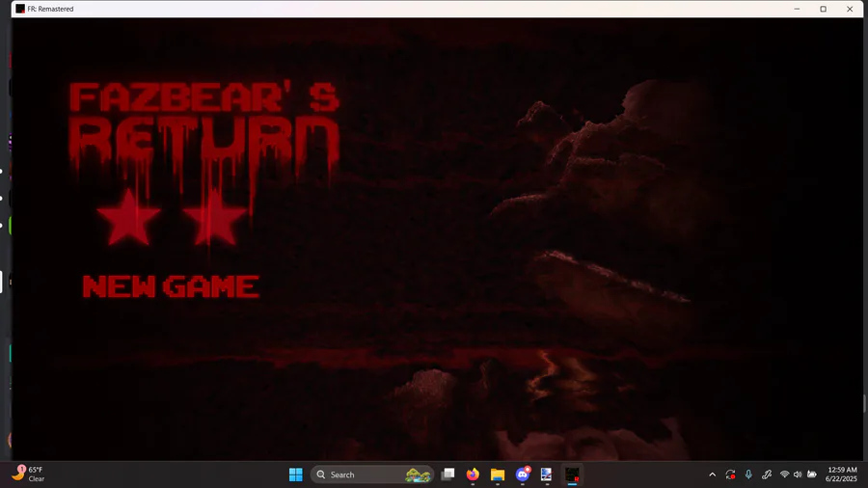Show hidden system tray icons

(x=713, y=474)
